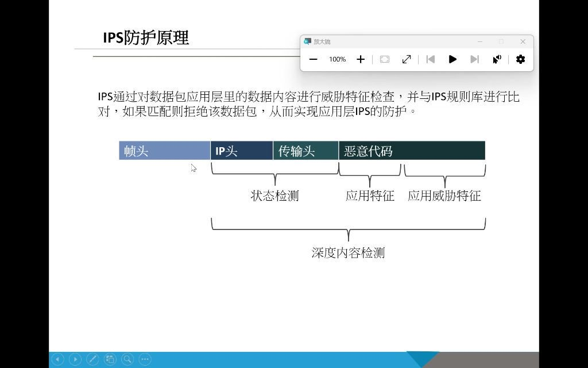The height and width of the screenshot is (368, 588).
Task: Click the Magnifier diagonal expand arrows icon
Action: (406, 59)
